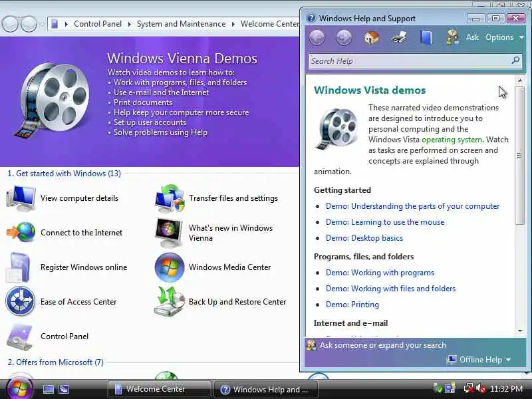Switch to Welcome Center taskbar button
Viewport: 532px width, 399px height.
tap(159, 389)
